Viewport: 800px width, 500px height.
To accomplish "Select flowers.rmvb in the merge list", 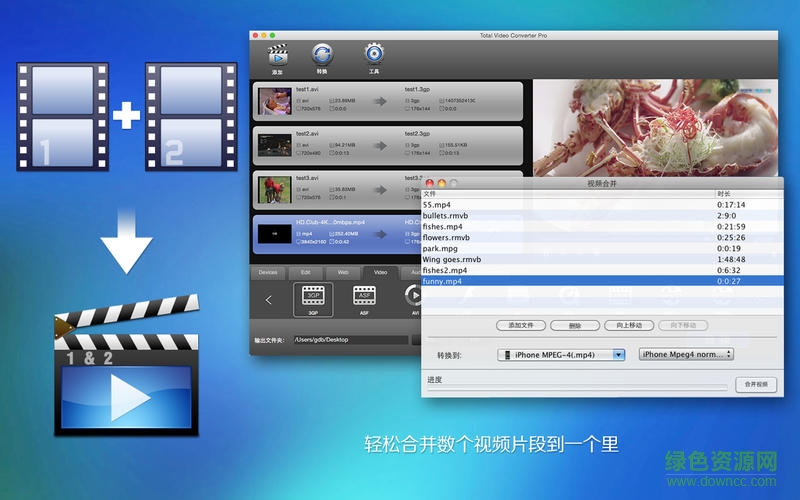I will pyautogui.click(x=446, y=237).
